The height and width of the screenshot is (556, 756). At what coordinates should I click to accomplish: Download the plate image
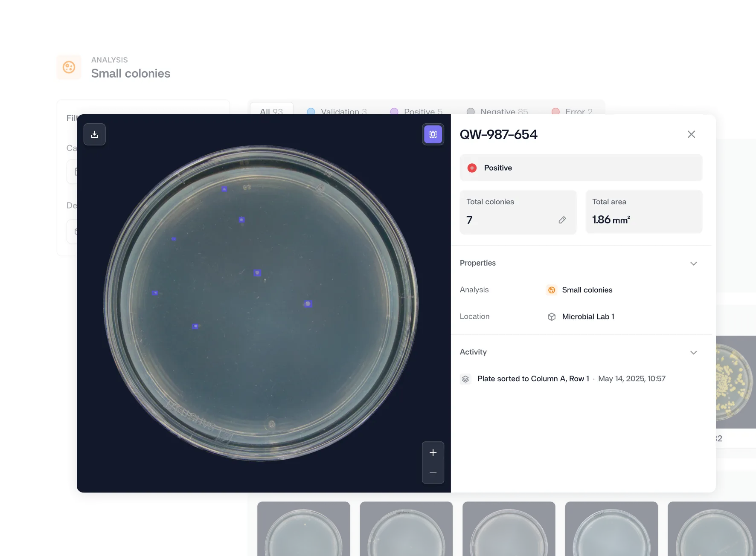[95, 134]
